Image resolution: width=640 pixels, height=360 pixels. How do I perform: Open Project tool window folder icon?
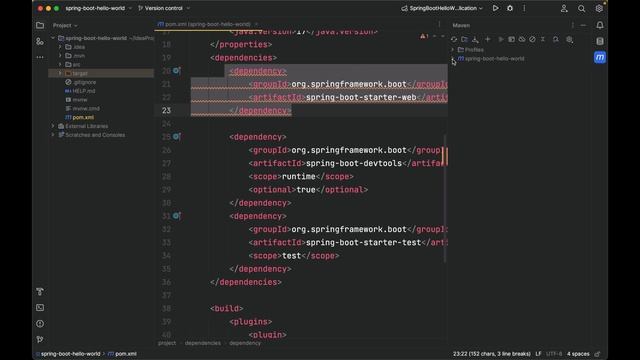point(40,25)
